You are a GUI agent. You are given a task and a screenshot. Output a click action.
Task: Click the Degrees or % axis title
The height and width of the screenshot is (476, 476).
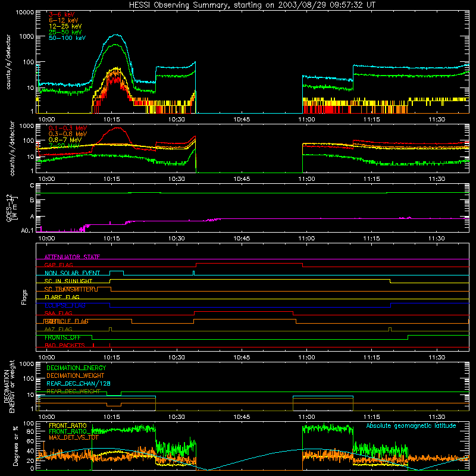pyautogui.click(x=15, y=446)
